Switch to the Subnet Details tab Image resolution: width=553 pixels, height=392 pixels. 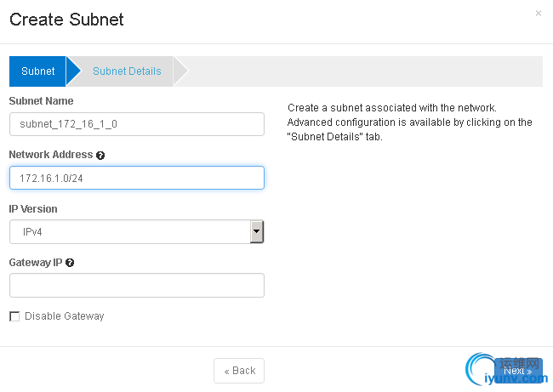click(x=127, y=71)
